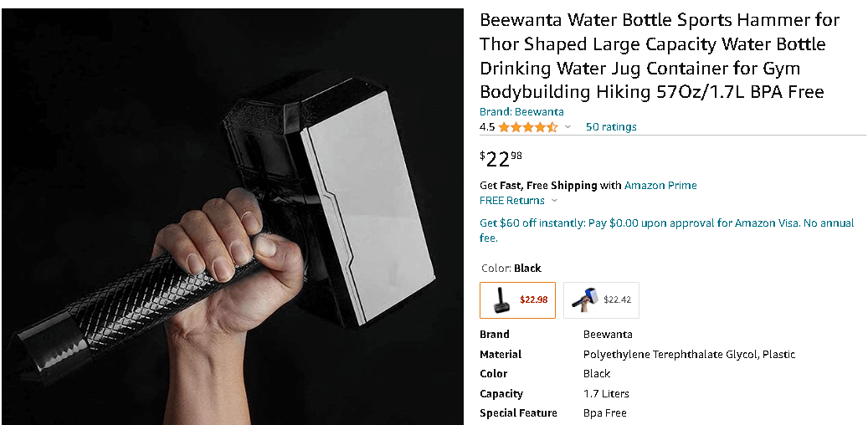Open the 50 ratings link
This screenshot has width=868, height=425.
pos(611,127)
